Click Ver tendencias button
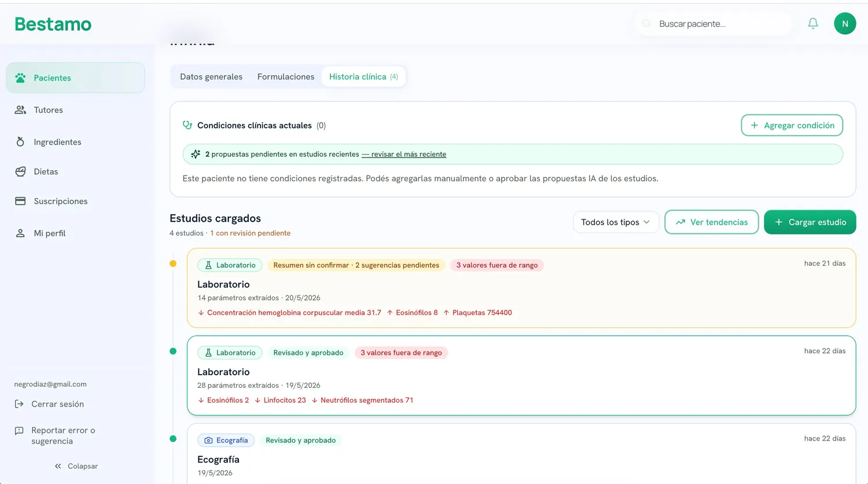 711,222
